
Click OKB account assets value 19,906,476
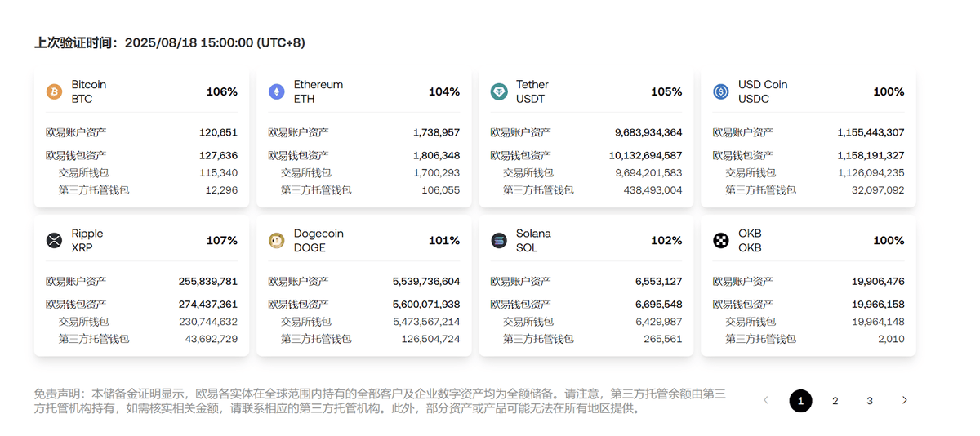pyautogui.click(x=878, y=281)
